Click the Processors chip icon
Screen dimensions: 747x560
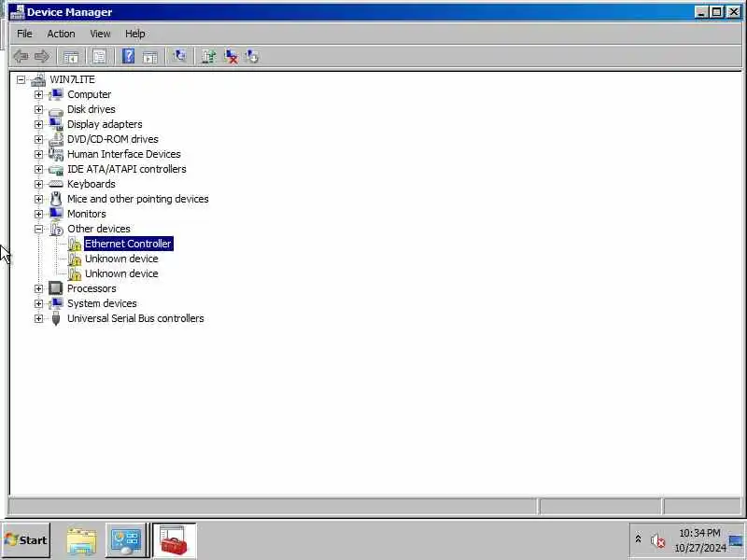(x=56, y=288)
